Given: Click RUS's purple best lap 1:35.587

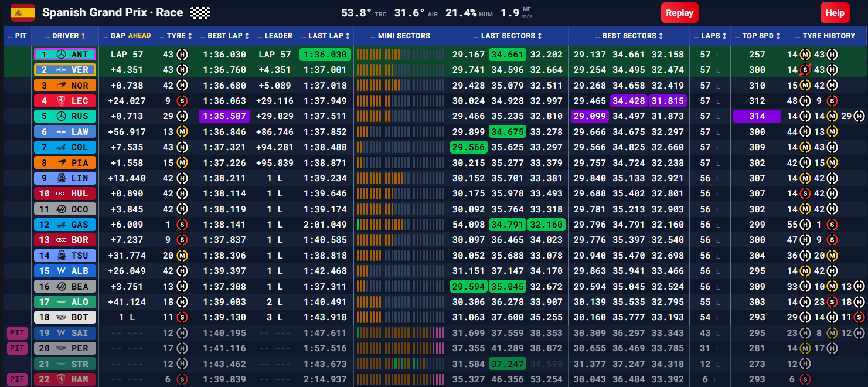Looking at the screenshot, I should [225, 116].
